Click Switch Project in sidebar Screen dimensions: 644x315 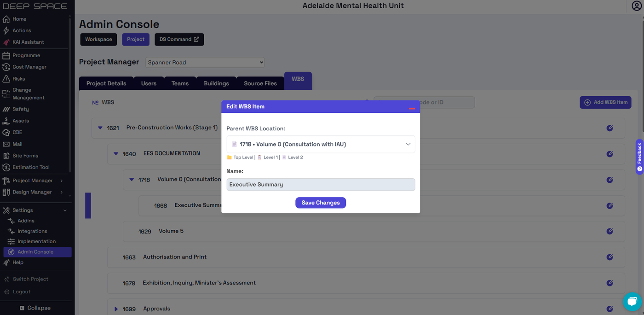[x=26, y=279]
